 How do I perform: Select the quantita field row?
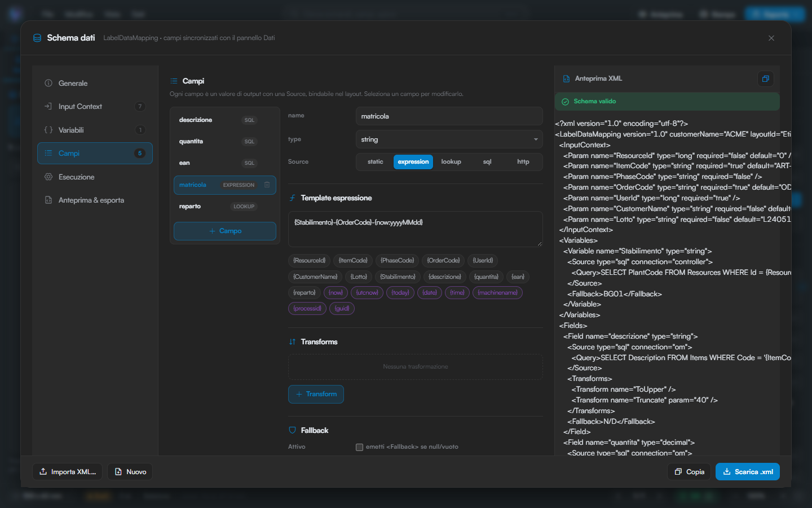coord(225,141)
